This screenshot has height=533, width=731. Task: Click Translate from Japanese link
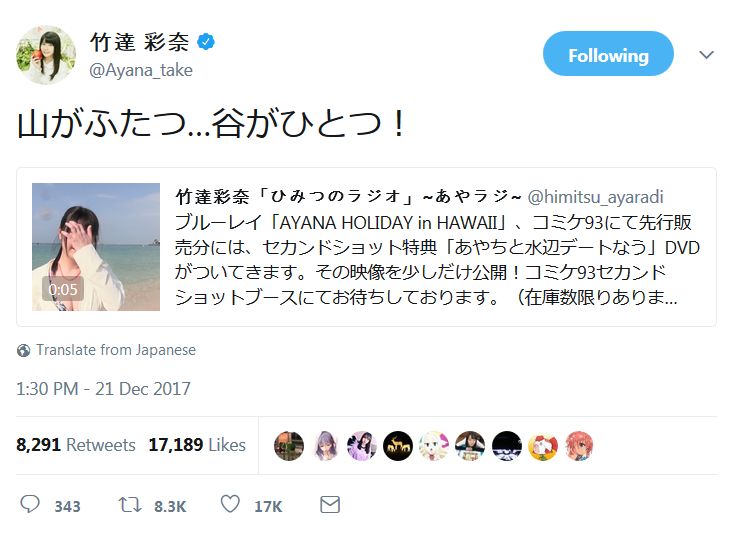point(116,350)
